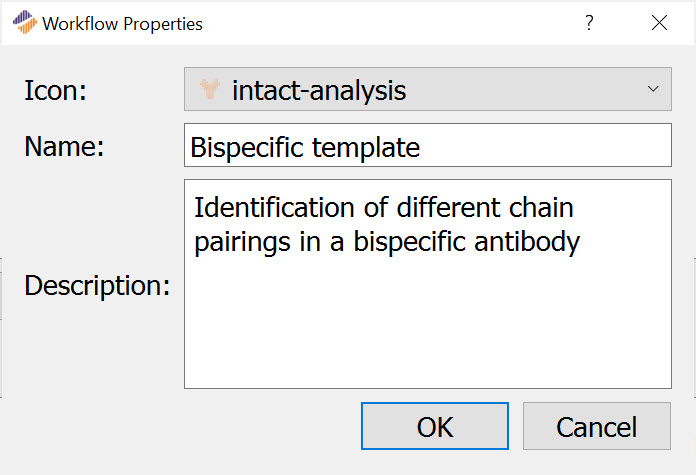Click the Description: label

point(97,285)
